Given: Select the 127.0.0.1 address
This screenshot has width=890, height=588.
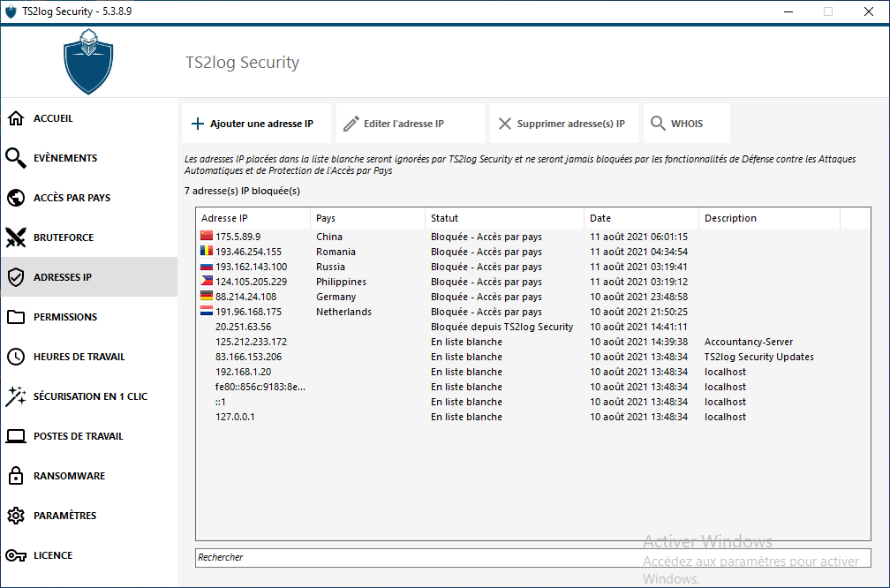Looking at the screenshot, I should (x=235, y=417).
